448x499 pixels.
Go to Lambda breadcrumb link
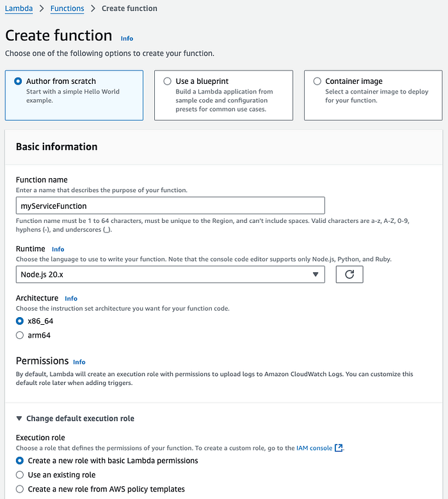[19, 8]
